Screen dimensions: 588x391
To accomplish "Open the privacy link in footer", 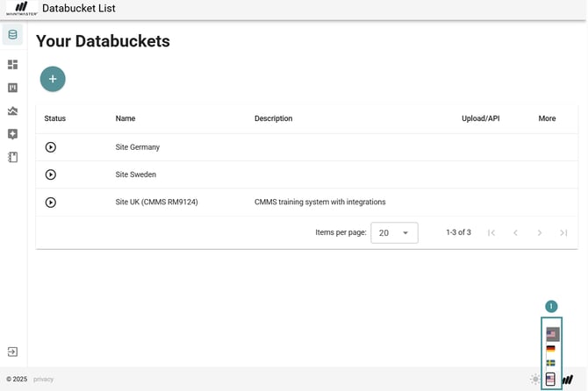I will click(x=44, y=380).
